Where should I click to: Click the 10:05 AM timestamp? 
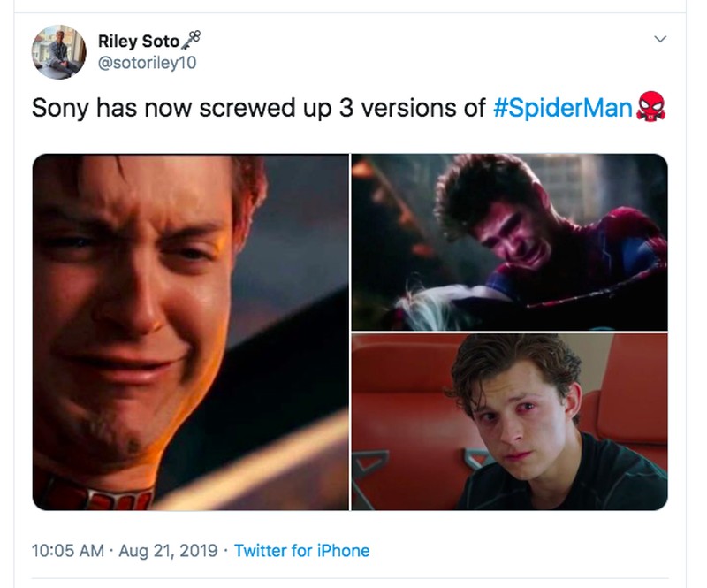point(66,551)
